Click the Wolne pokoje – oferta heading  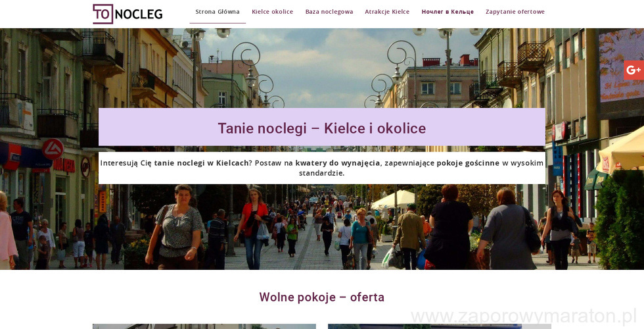(x=321, y=297)
